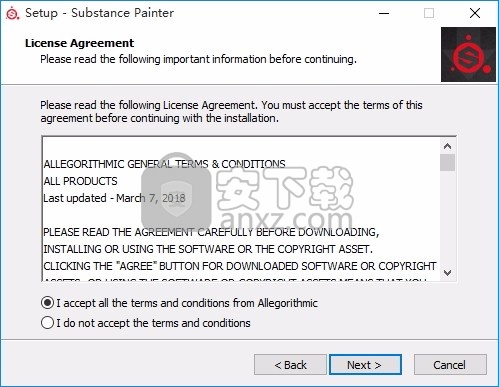Click inside the license agreement text box

coord(241,209)
